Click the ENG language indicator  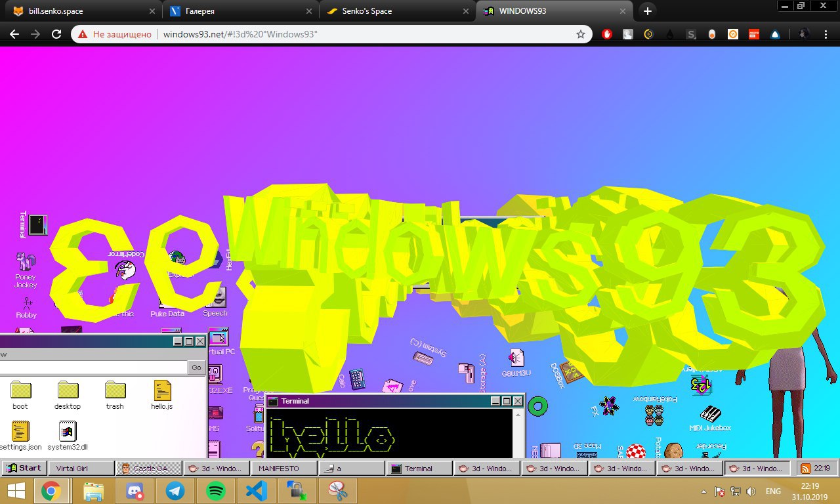point(773,492)
